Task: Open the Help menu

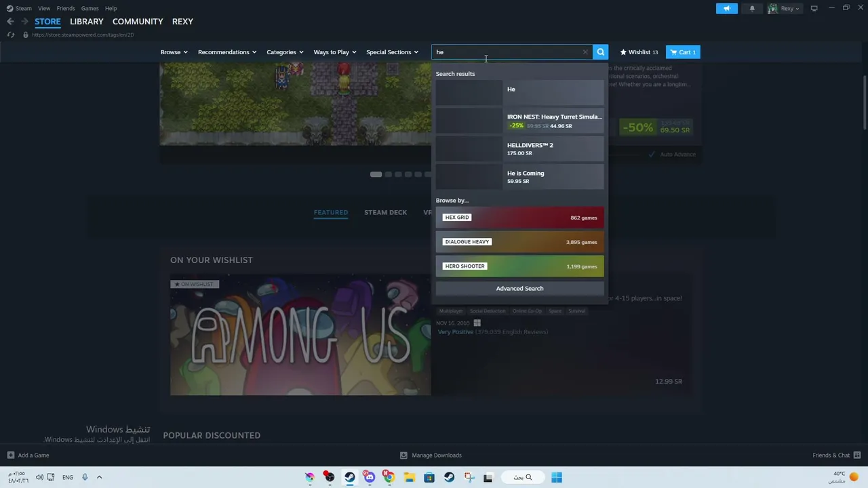Action: point(111,8)
